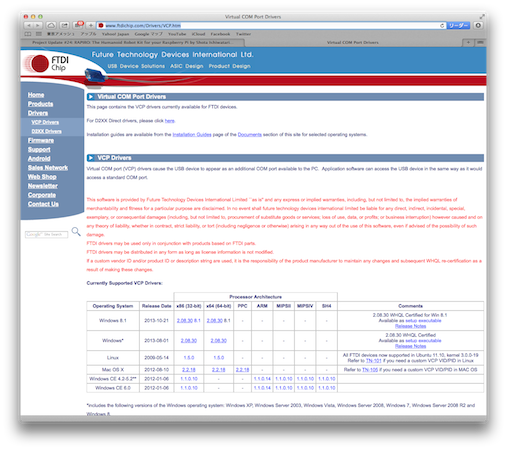Open the TN-101 link in the Linux row
Screen dimensions: 507x450
pyautogui.click(x=373, y=361)
